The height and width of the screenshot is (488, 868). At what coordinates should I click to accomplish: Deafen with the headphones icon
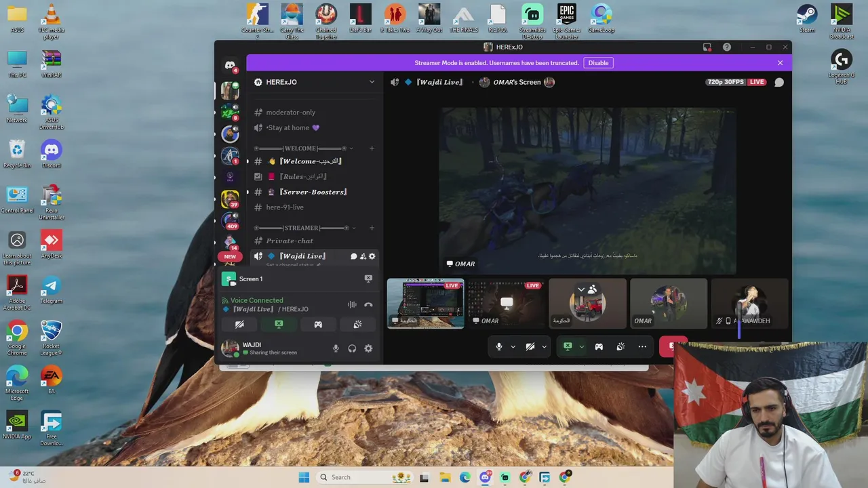tap(352, 348)
